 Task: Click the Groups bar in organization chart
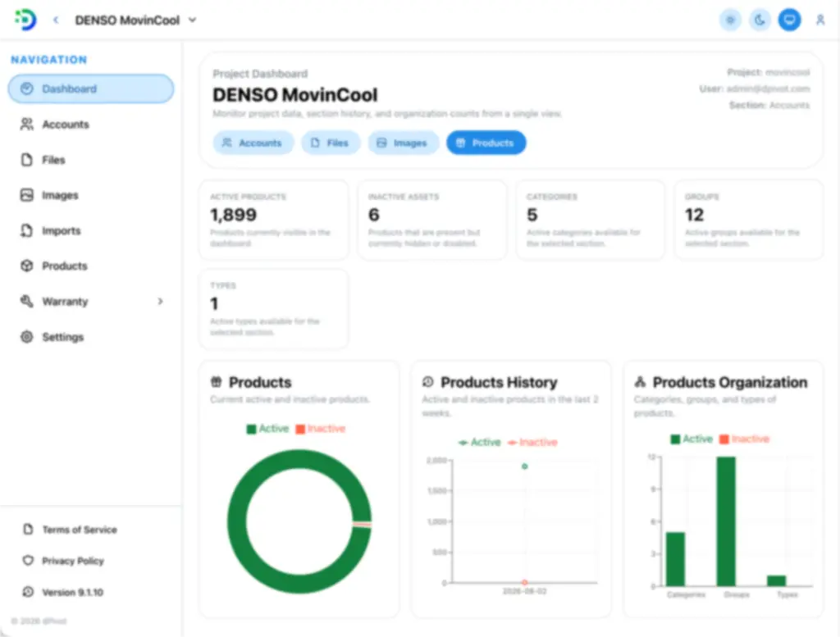pos(726,522)
